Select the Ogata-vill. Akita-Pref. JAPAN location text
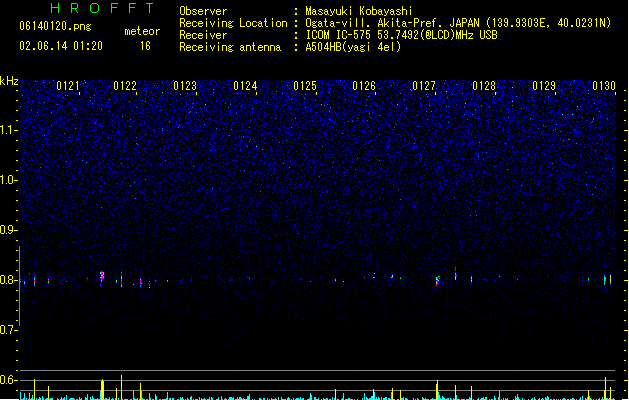This screenshot has height=400, width=629. tap(458, 23)
